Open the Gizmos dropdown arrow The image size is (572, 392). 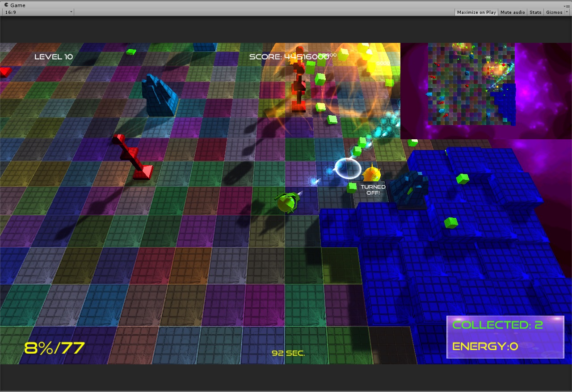tap(567, 12)
